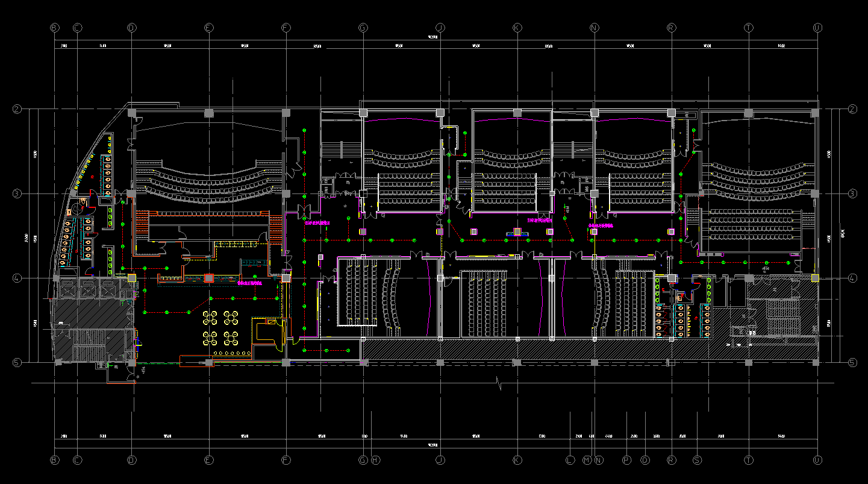Select grid bubble K on the top axis row
The height and width of the screenshot is (484, 868).
click(517, 28)
